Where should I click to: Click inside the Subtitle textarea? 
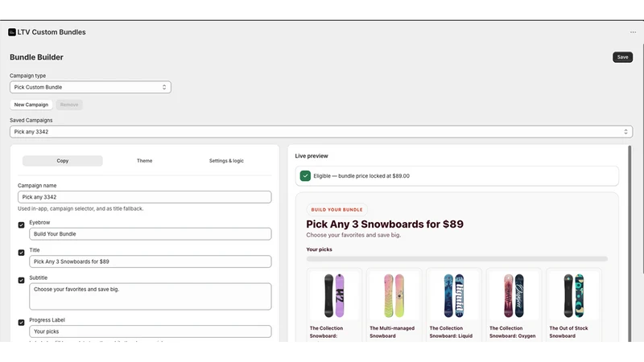151,296
